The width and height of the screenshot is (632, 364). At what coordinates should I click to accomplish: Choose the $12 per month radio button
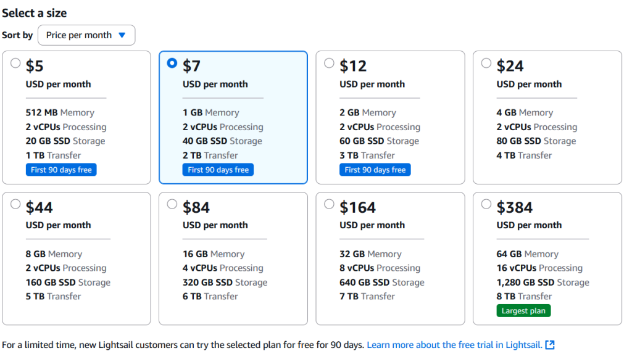330,64
